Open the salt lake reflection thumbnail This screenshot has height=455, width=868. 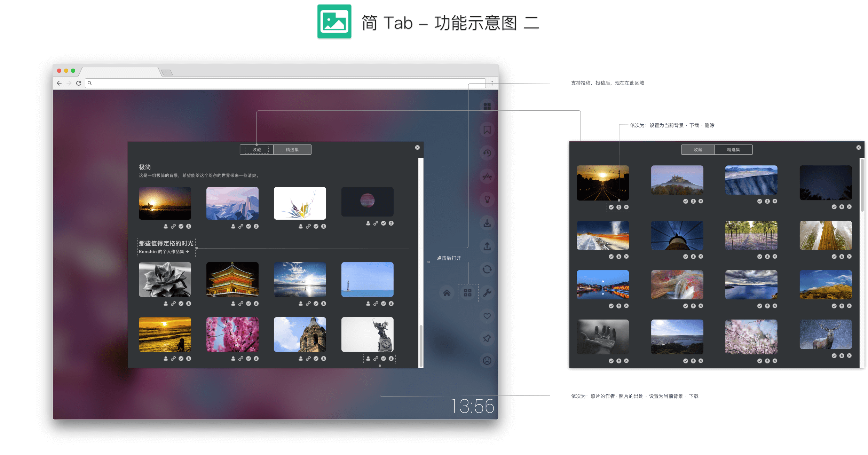[300, 280]
